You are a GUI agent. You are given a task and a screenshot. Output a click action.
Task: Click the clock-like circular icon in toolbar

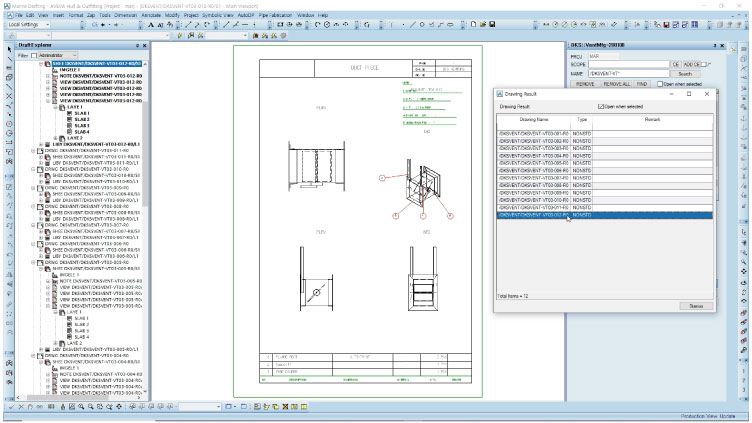(x=327, y=24)
